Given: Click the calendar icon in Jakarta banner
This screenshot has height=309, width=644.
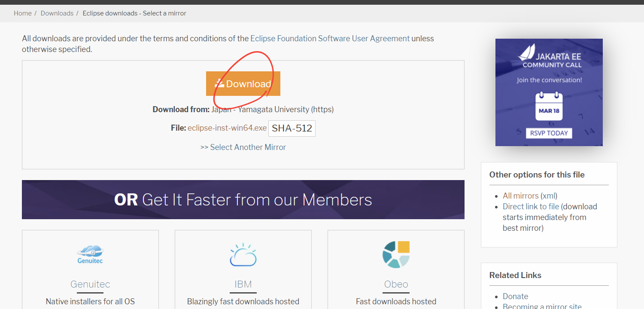Looking at the screenshot, I should 549,106.
